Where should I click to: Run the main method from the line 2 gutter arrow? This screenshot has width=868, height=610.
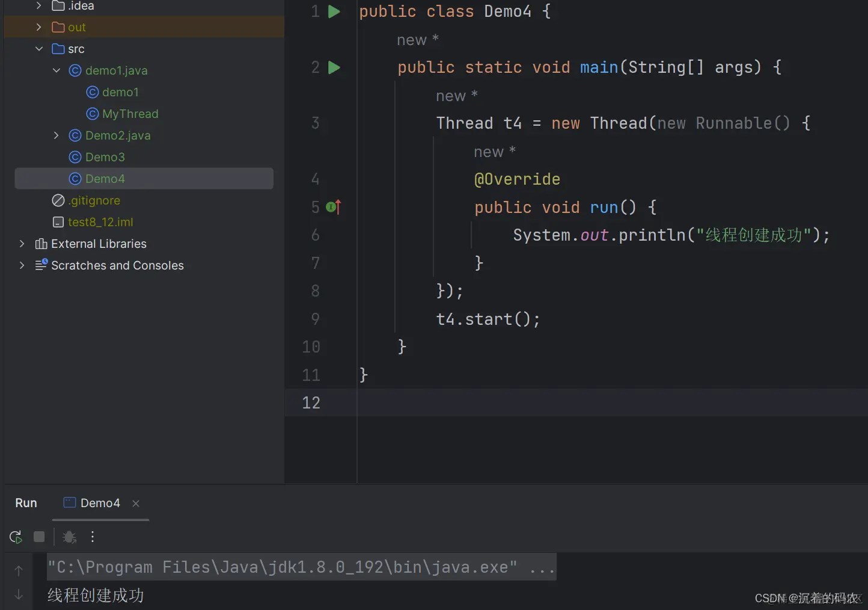[x=334, y=67]
